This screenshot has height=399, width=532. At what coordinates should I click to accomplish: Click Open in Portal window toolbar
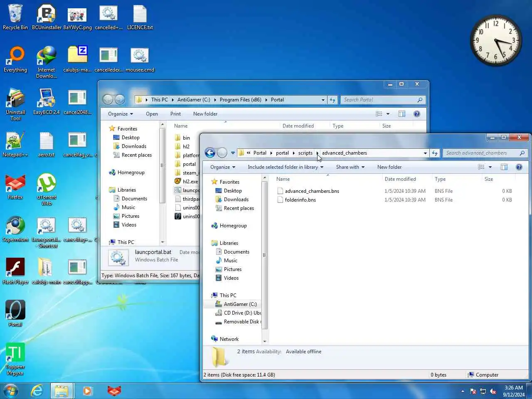pos(152,114)
